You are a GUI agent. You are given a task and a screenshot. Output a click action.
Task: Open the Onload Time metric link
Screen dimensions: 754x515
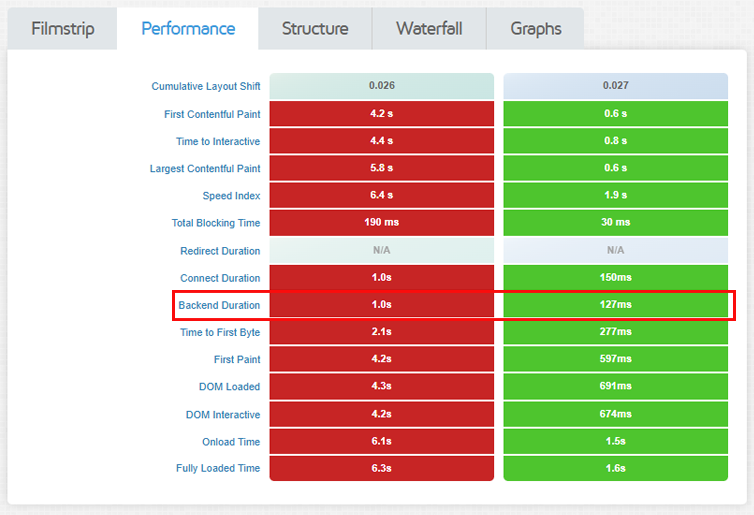click(231, 442)
